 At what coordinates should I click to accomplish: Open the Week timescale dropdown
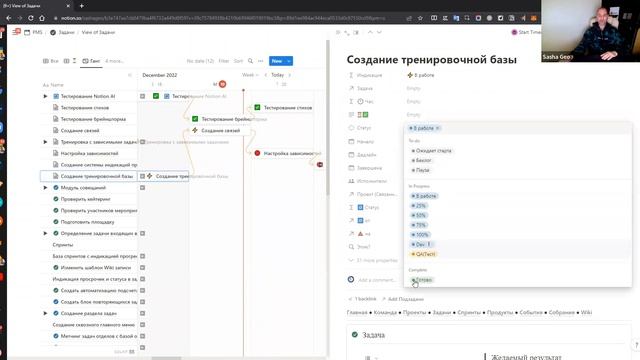tap(250, 75)
